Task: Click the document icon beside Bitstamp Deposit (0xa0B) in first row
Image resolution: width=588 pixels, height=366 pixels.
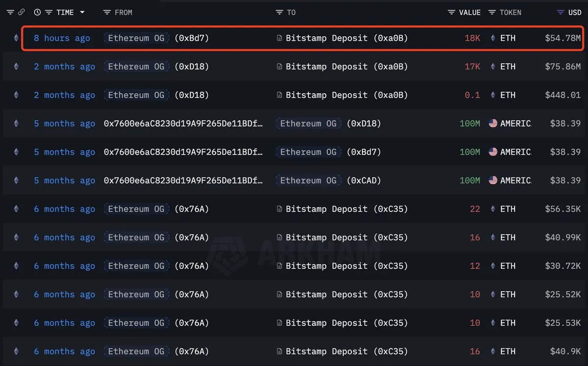Action: 279,38
